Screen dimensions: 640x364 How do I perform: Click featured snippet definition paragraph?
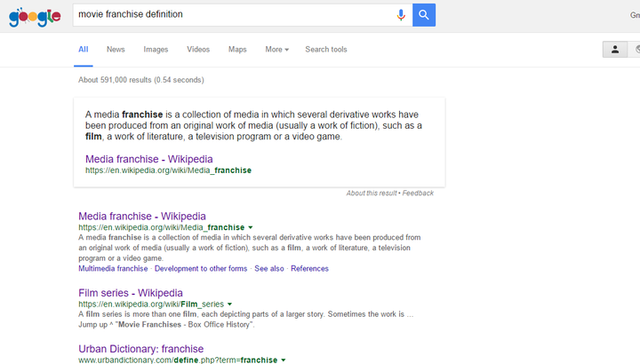coord(253,125)
